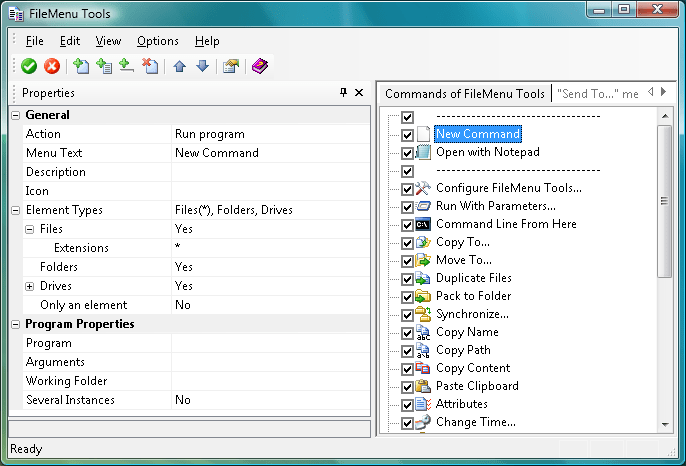Viewport: 686px width, 466px height.
Task: Click the Paste Clipboard icon
Action: click(x=423, y=386)
